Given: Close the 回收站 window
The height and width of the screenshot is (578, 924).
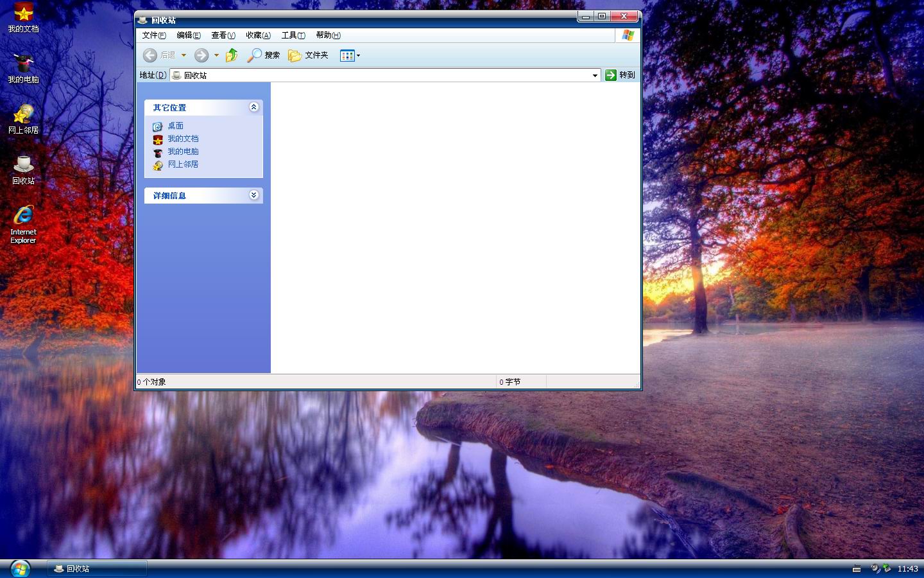Looking at the screenshot, I should point(624,17).
